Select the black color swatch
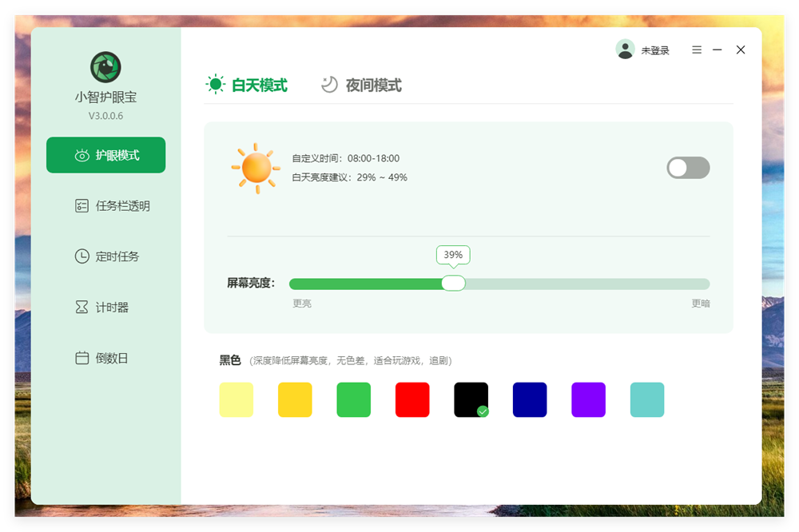The width and height of the screenshot is (799, 532). point(471,399)
